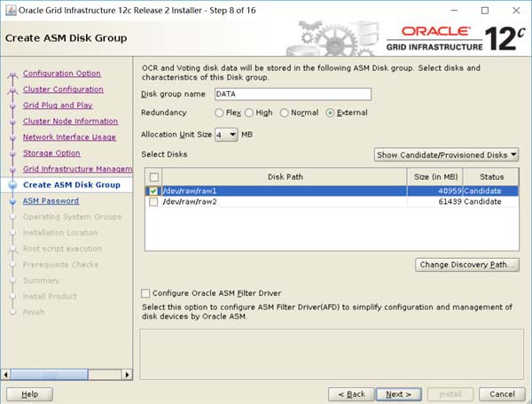The height and width of the screenshot is (404, 532).
Task: Open Grid Infrastructure Management step link
Action: [78, 169]
